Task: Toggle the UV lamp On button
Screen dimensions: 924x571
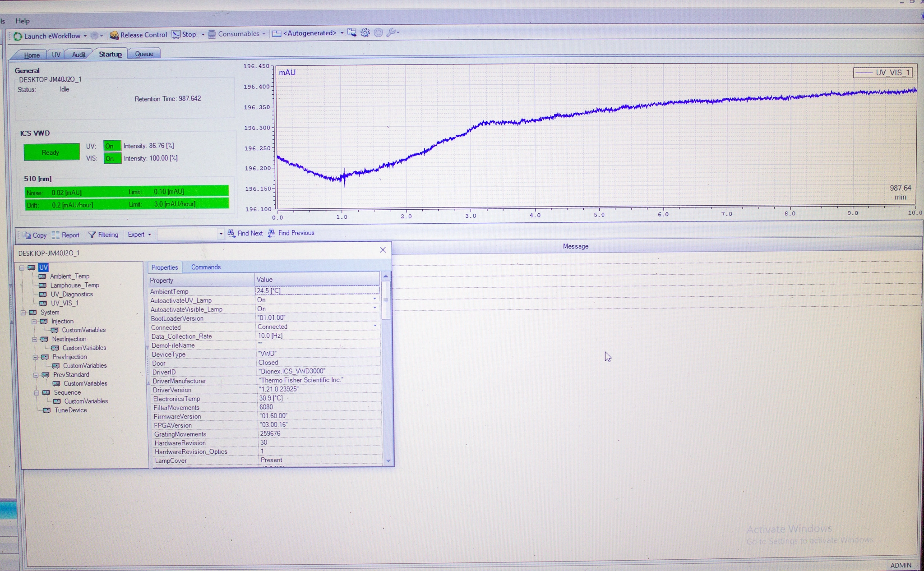Action: tap(112, 146)
